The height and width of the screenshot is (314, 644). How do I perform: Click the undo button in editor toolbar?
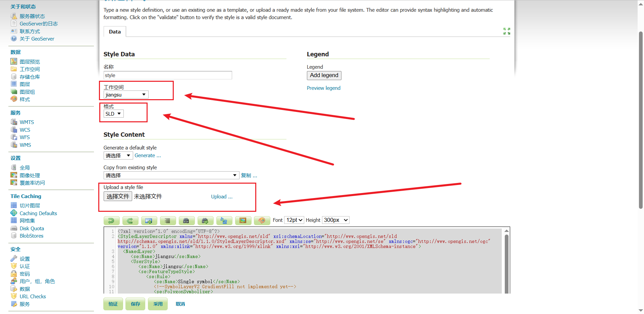[x=111, y=220]
